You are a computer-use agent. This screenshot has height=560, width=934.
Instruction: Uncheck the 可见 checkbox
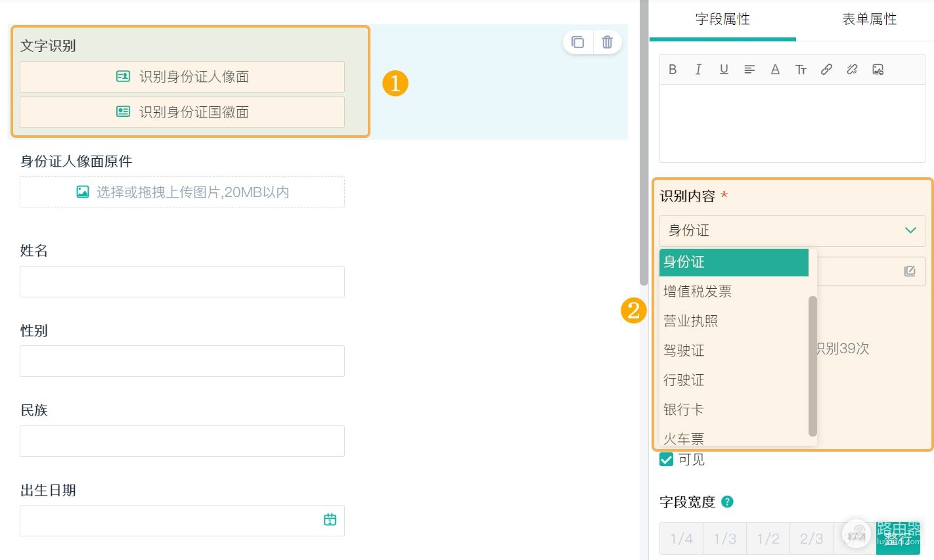(666, 460)
